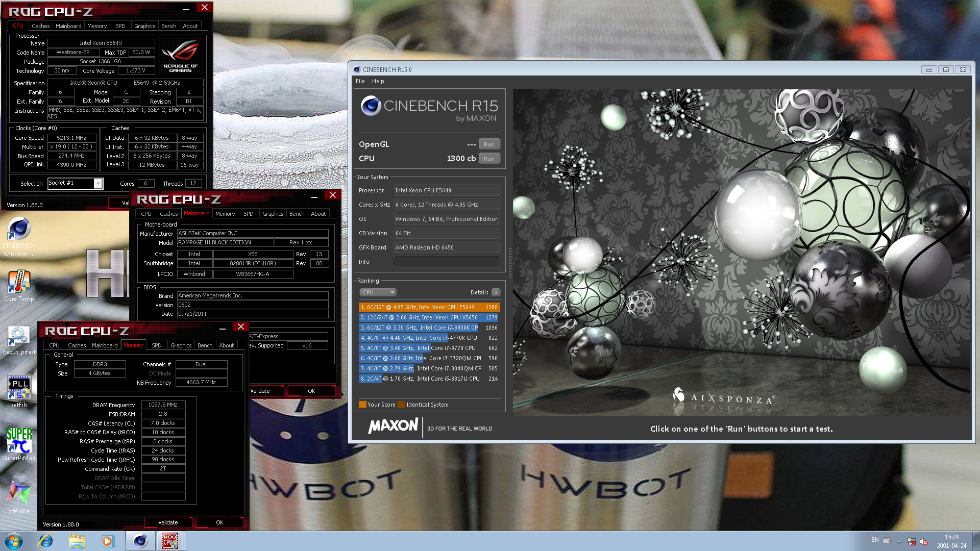Image resolution: width=980 pixels, height=551 pixels.
Task: Open the Windows Start menu orb
Action: tap(14, 541)
